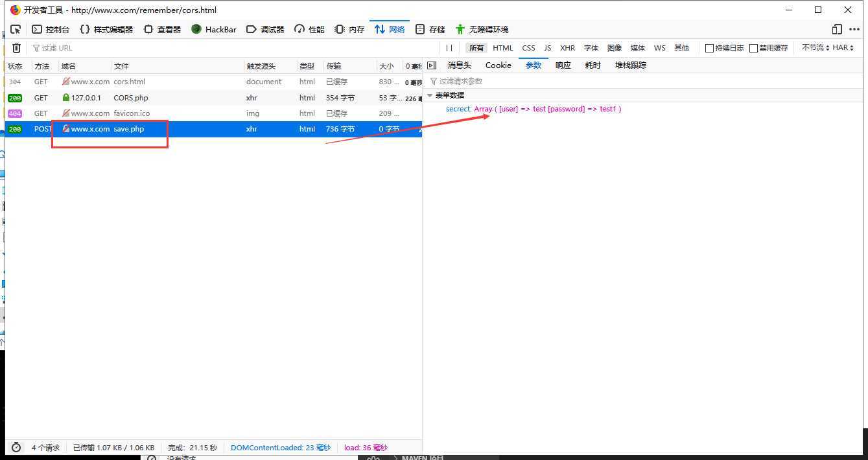This screenshot has width=868, height=460.
Task: Filter requests by XHR
Action: click(568, 48)
